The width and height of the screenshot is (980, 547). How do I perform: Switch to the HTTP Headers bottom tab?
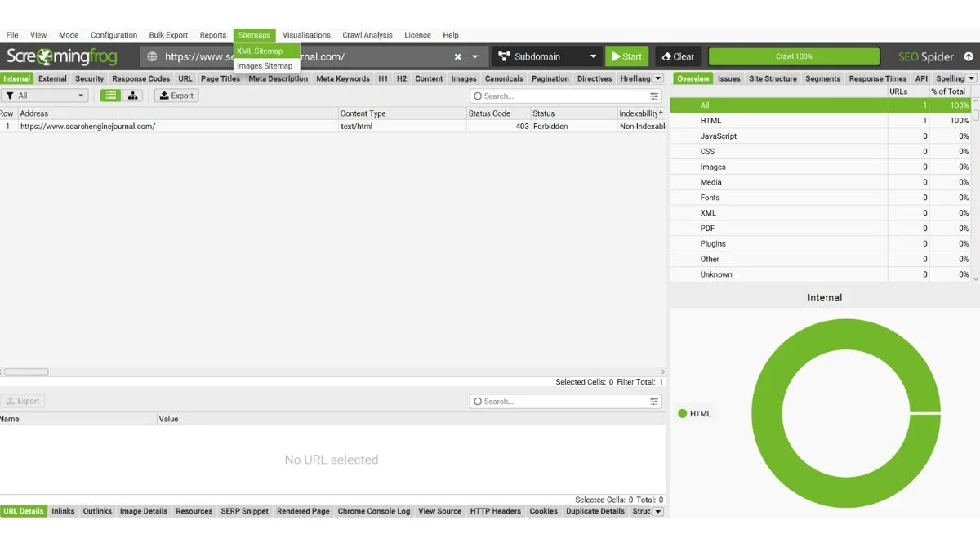(x=495, y=511)
